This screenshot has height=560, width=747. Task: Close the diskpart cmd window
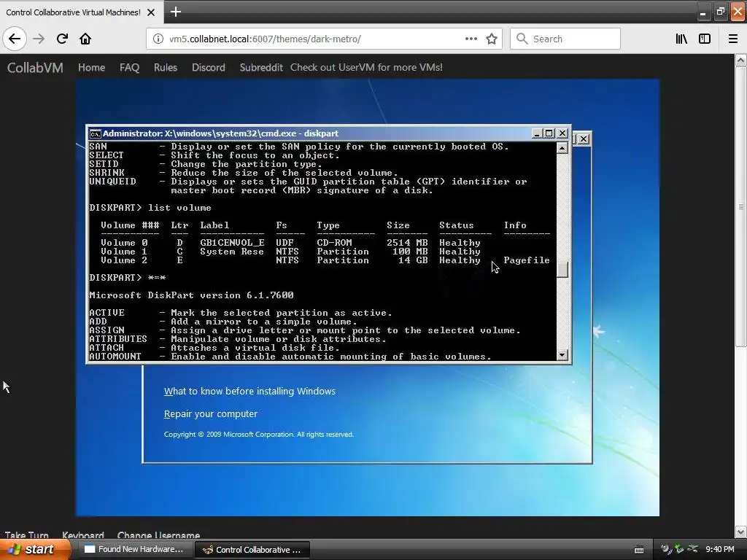[x=562, y=133]
